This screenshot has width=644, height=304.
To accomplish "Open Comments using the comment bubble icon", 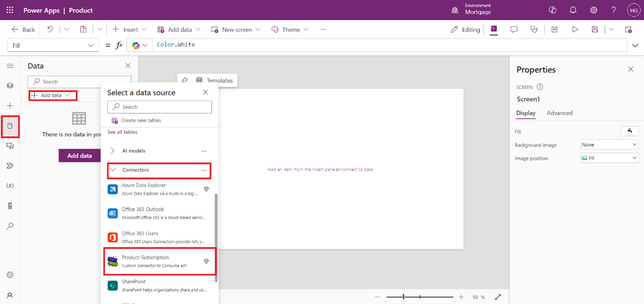I will click(x=514, y=29).
